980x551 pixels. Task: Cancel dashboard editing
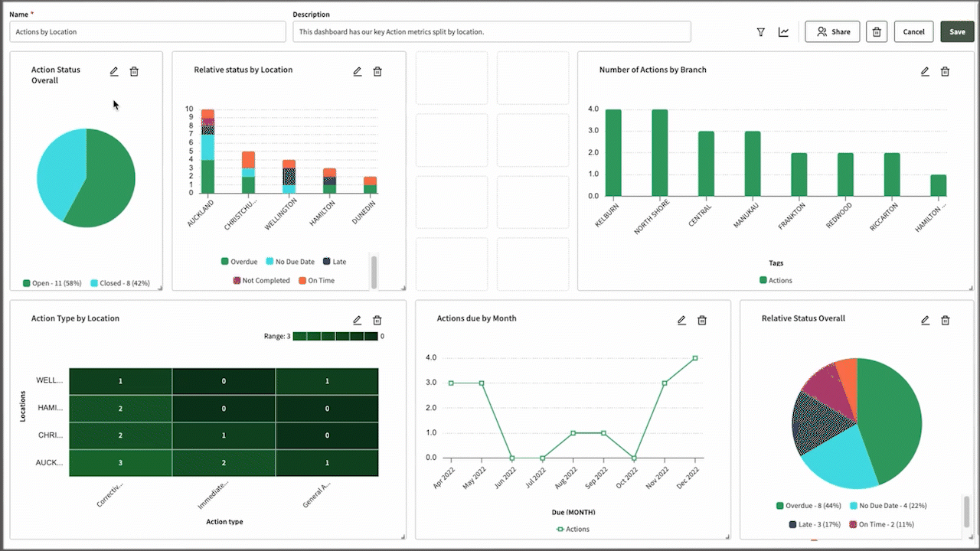coord(913,32)
